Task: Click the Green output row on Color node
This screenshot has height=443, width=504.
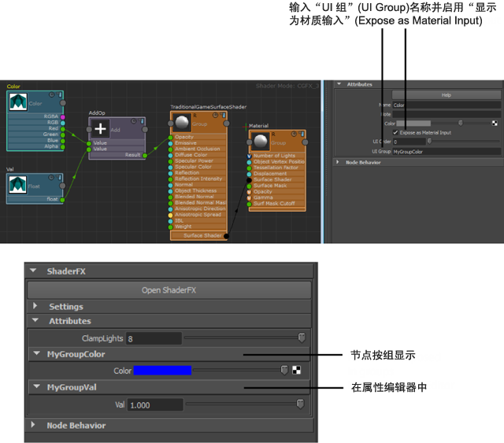Action: 35,135
